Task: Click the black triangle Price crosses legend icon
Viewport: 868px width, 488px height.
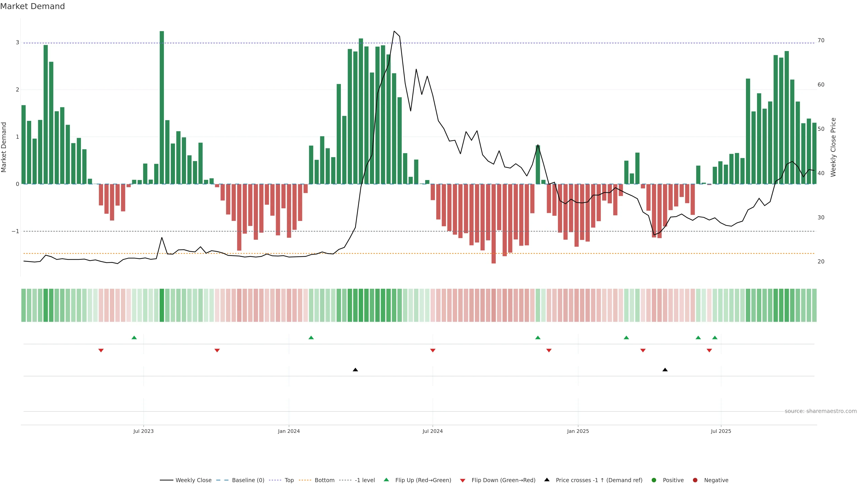Action: pyautogui.click(x=547, y=480)
